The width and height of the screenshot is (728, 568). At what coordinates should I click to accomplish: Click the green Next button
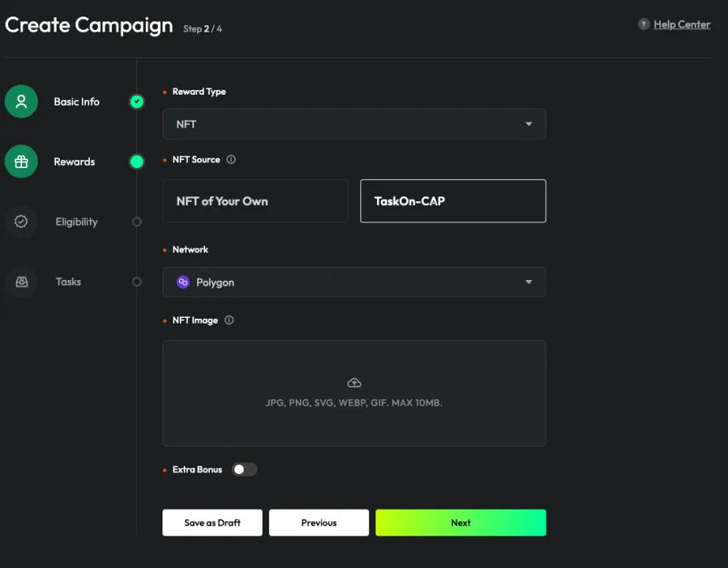(461, 522)
